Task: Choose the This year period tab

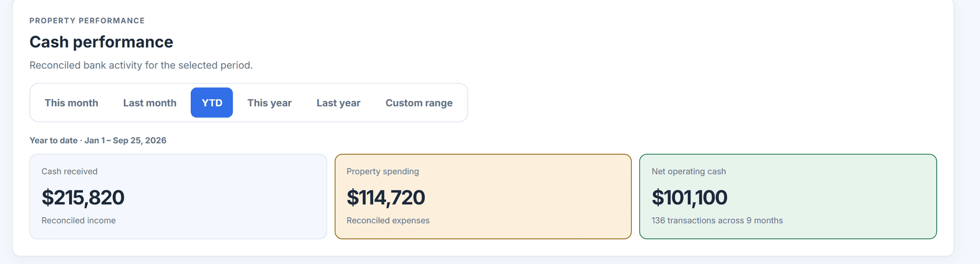Action: coord(269,103)
